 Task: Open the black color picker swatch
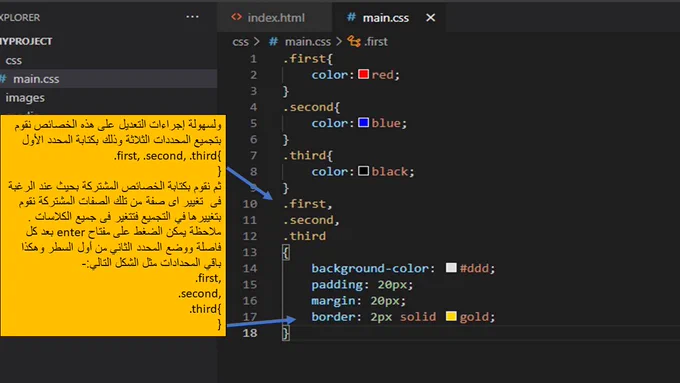[x=363, y=171]
